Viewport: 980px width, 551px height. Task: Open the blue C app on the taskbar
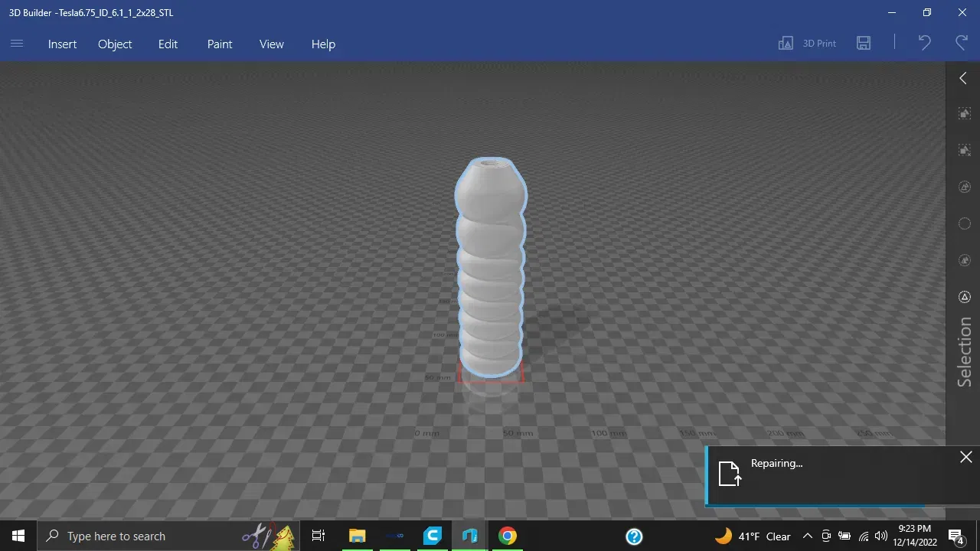pyautogui.click(x=433, y=536)
